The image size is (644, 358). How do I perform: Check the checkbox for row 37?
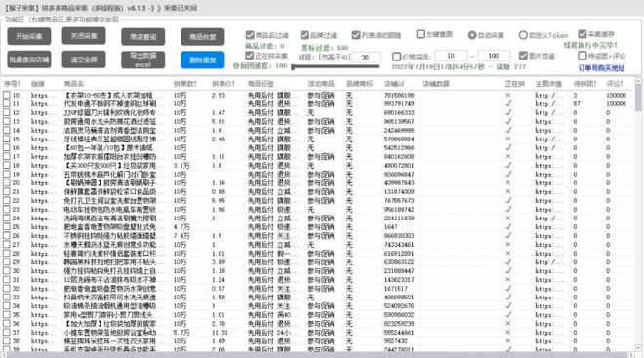coord(7,332)
